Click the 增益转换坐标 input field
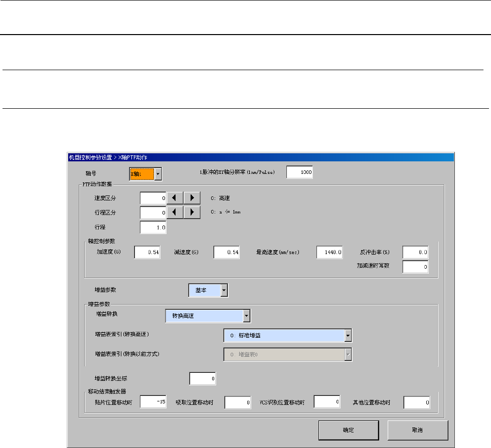 203,378
